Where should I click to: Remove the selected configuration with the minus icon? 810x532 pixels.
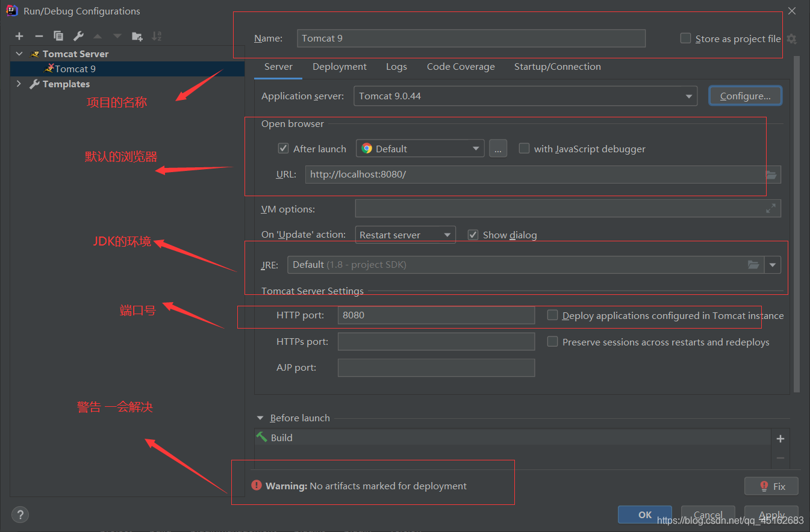tap(39, 36)
